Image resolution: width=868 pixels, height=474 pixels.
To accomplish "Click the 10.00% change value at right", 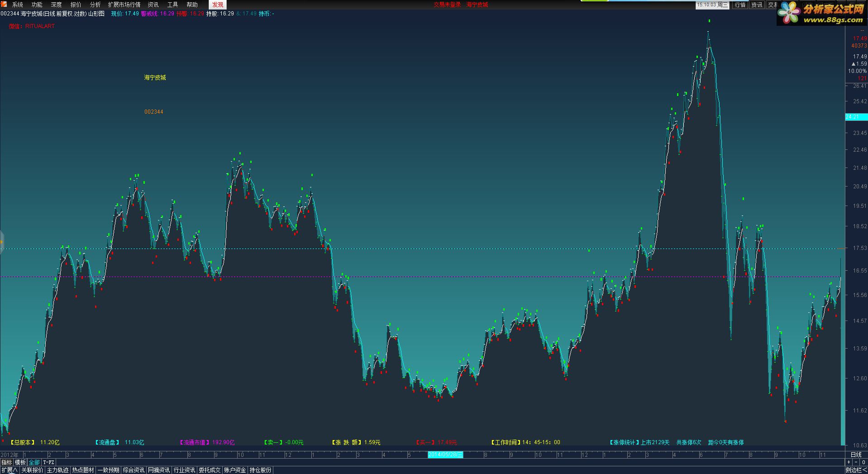I will (x=857, y=71).
